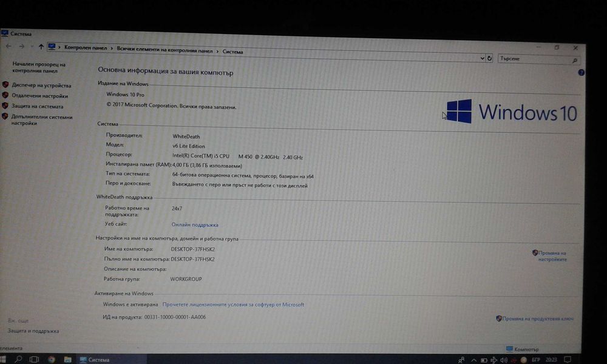The image size is (607, 364).
Task: Open the volume control in the tray
Action: (x=503, y=360)
